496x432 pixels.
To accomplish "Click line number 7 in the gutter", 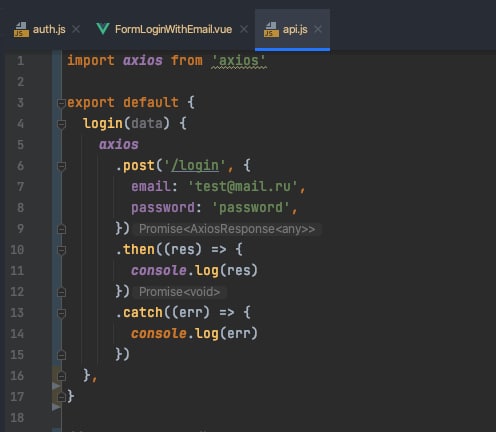I will (x=20, y=187).
